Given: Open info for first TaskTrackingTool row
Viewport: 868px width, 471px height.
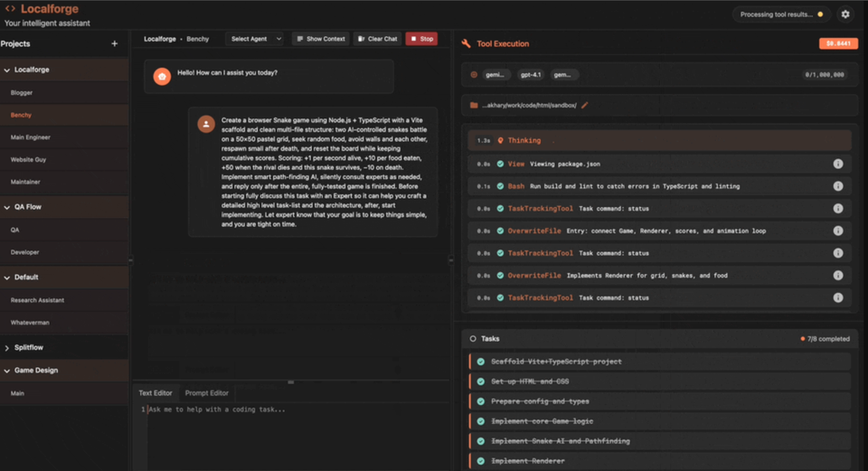Looking at the screenshot, I should [838, 208].
